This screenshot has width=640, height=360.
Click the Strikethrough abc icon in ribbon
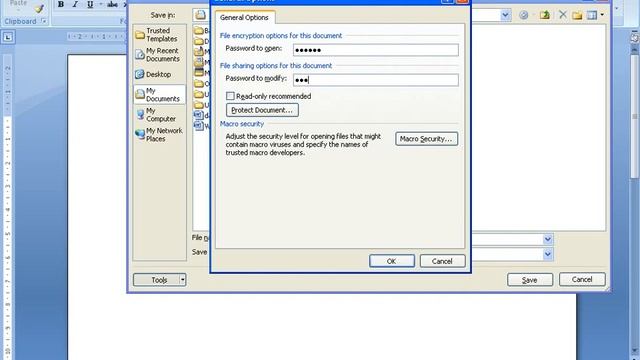point(112,4)
